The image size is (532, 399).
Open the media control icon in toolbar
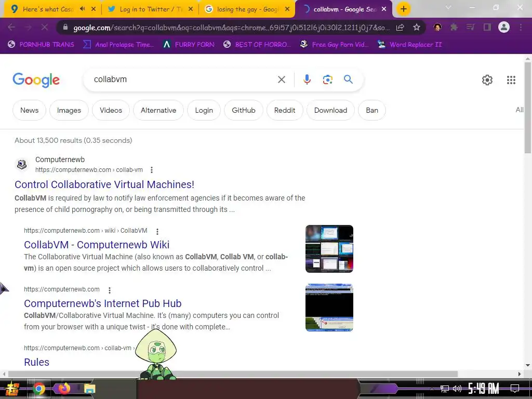(x=471, y=27)
